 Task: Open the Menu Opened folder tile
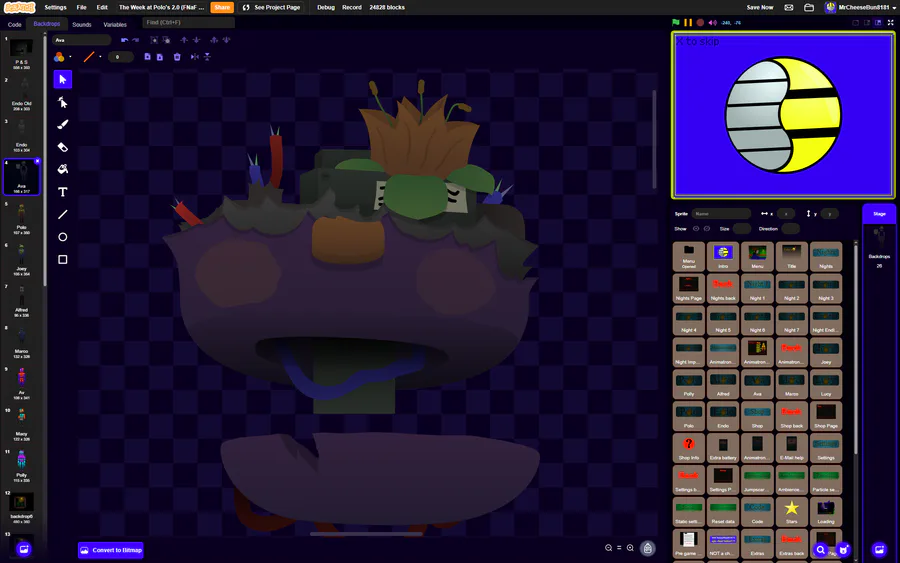pos(689,256)
